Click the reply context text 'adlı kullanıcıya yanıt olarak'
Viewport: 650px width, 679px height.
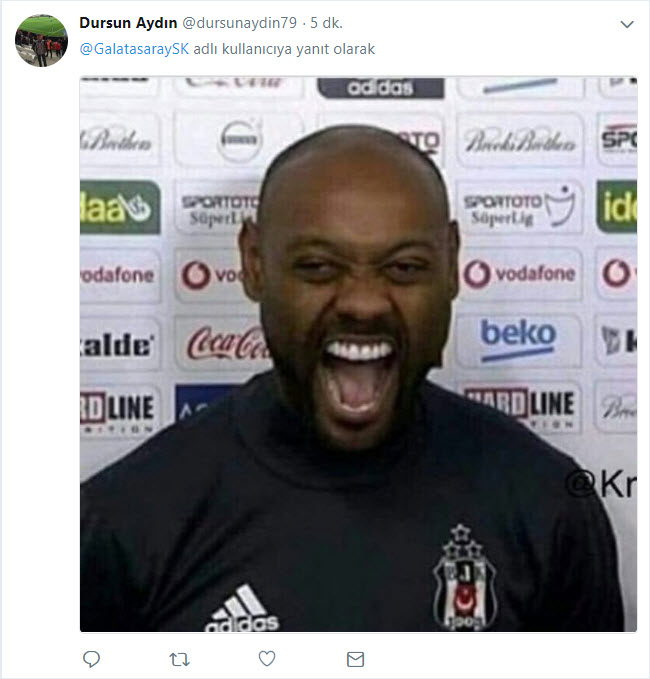click(284, 49)
